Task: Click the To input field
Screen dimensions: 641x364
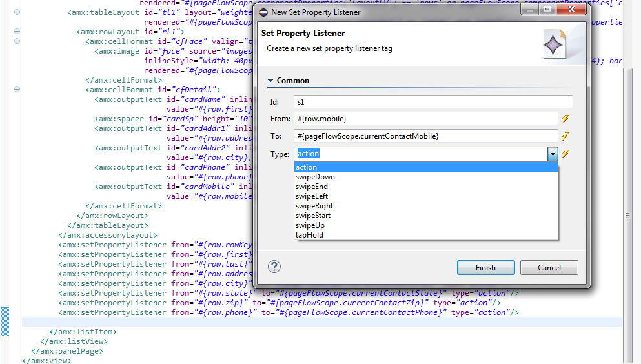Action: point(426,136)
